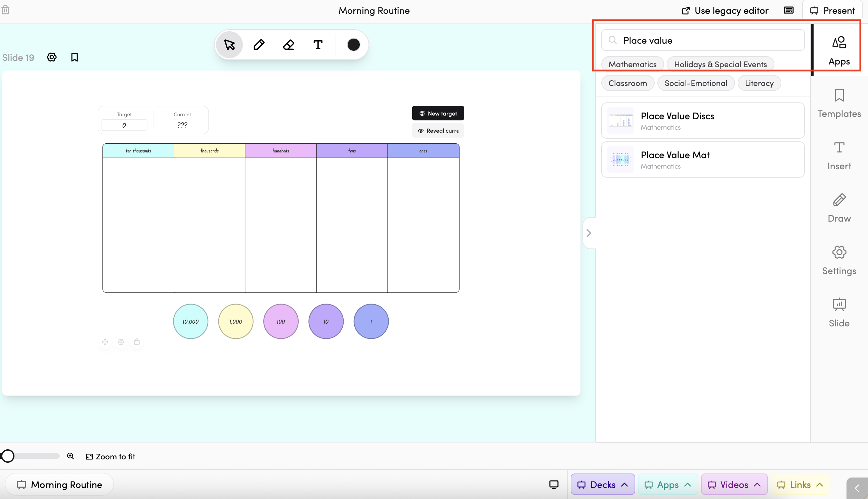Open the Draw sidebar tab

tap(839, 208)
